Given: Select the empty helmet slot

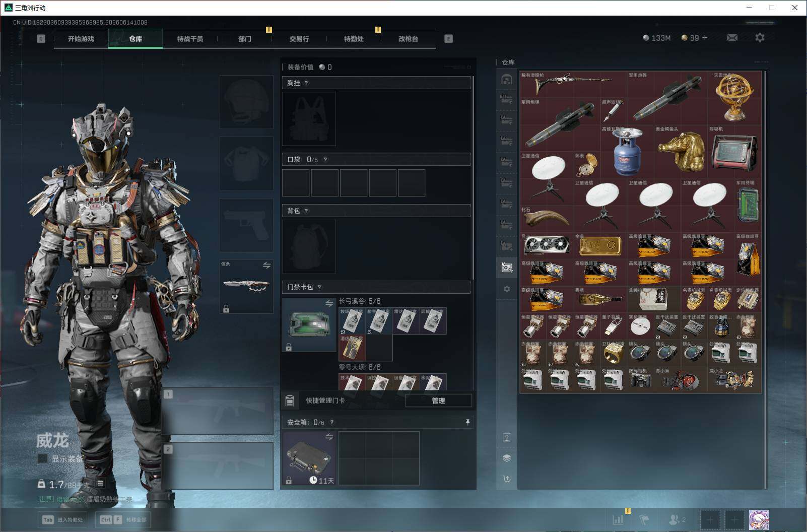Looking at the screenshot, I should 246,102.
